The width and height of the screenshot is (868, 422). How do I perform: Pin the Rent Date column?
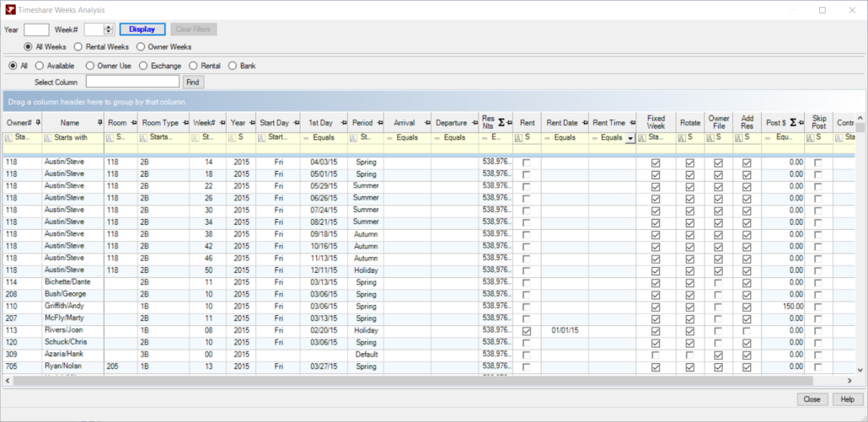585,123
